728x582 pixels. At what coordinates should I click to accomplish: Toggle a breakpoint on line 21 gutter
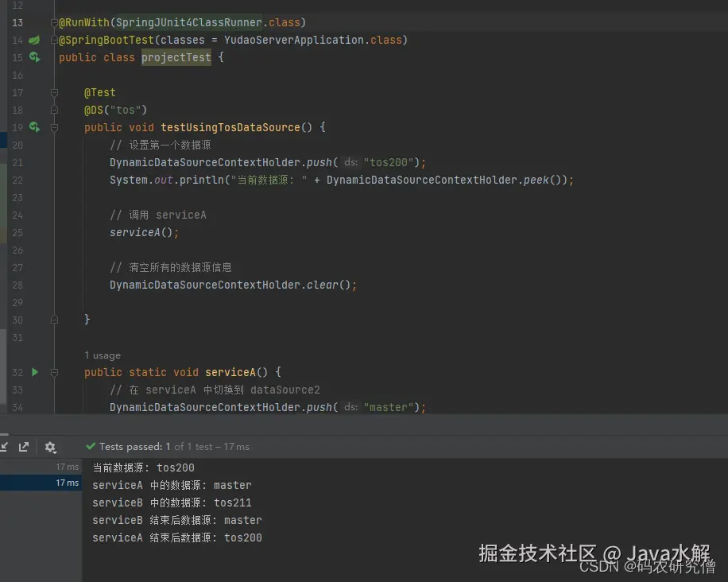pos(40,162)
